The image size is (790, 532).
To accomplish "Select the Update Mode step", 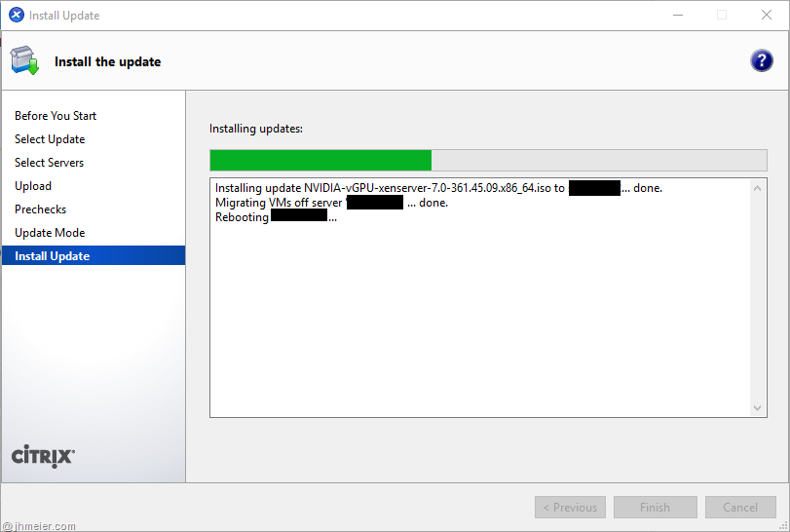I will click(x=50, y=233).
